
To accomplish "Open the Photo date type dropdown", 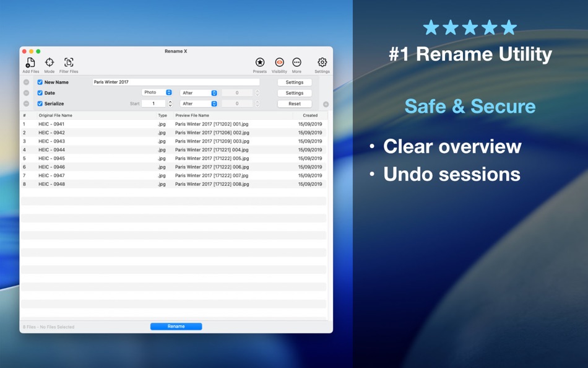I will point(157,92).
